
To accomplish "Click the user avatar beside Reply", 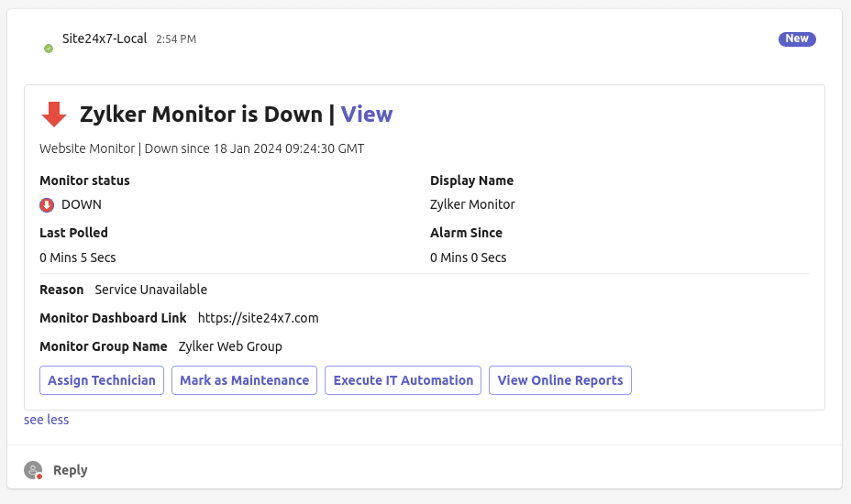I will [33, 470].
